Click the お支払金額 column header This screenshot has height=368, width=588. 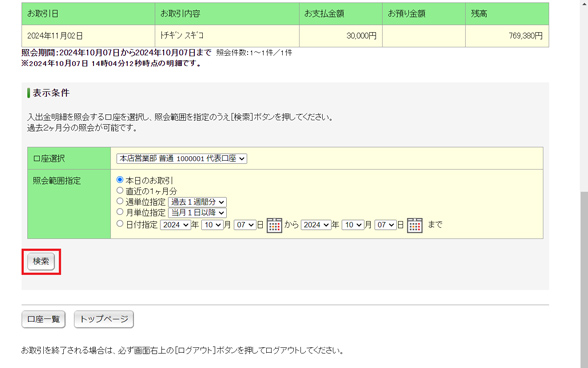pos(341,14)
